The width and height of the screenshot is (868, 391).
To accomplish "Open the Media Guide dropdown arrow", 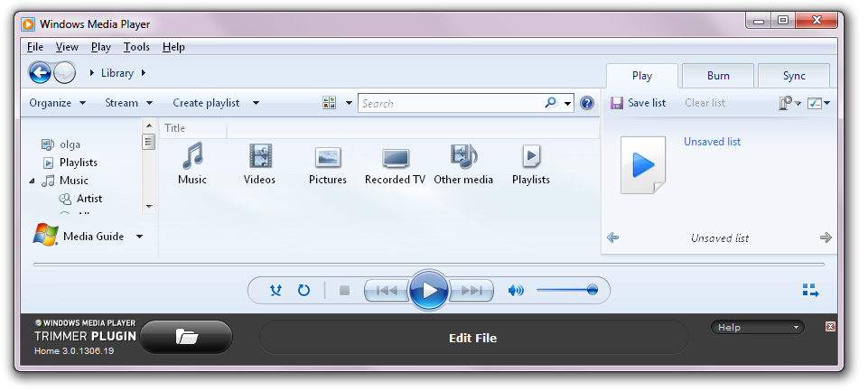I will (x=139, y=237).
